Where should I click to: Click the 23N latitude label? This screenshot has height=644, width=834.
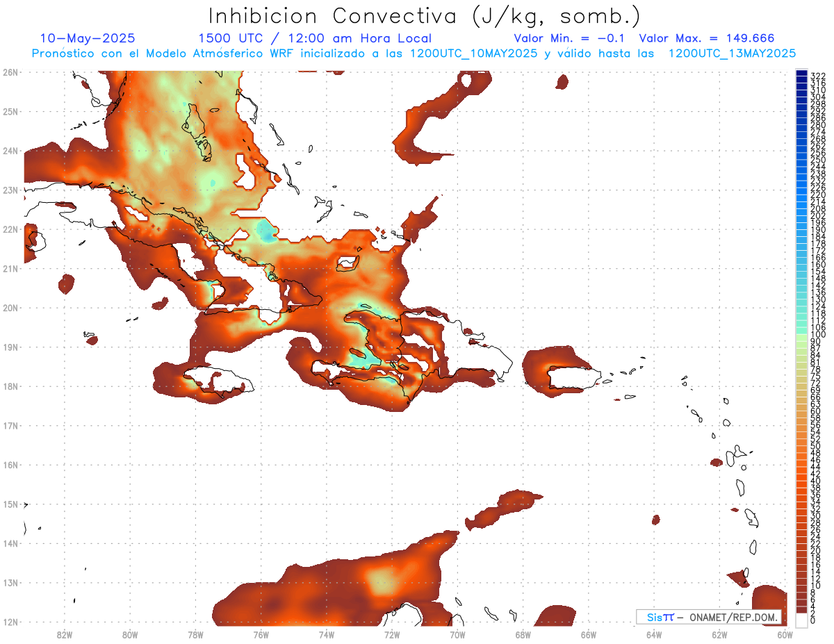pos(10,190)
